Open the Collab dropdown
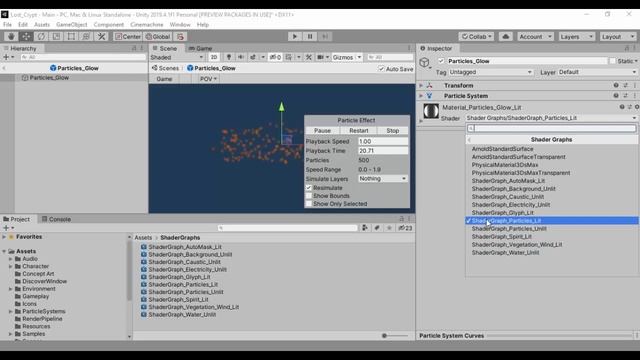 [476, 36]
